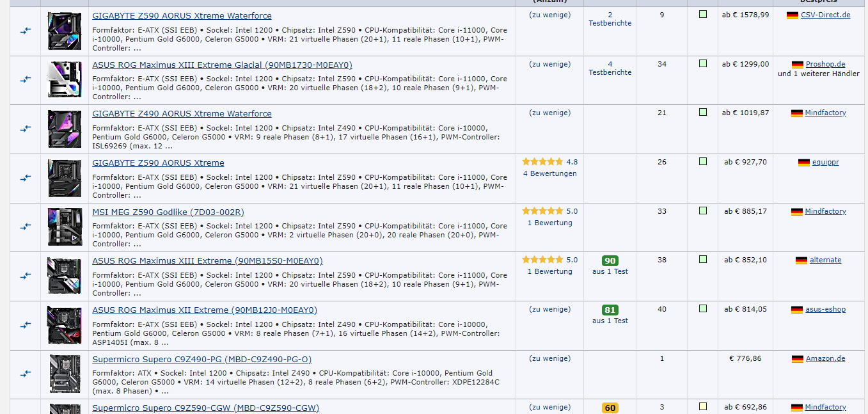Click the yellow 60 test score badge
868x414 pixels.
click(610, 408)
